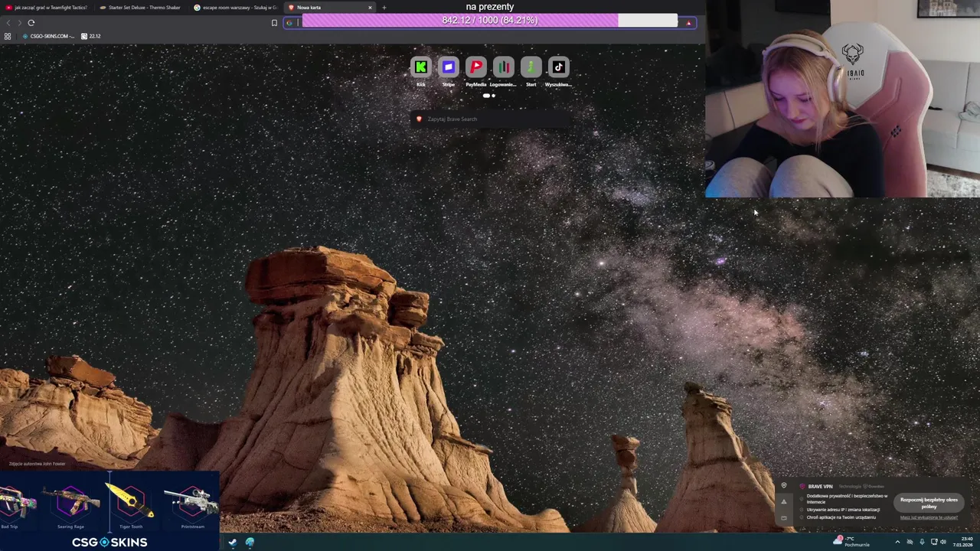Click the photo credit John Fowler text
The width and height of the screenshot is (980, 551).
[x=38, y=464]
